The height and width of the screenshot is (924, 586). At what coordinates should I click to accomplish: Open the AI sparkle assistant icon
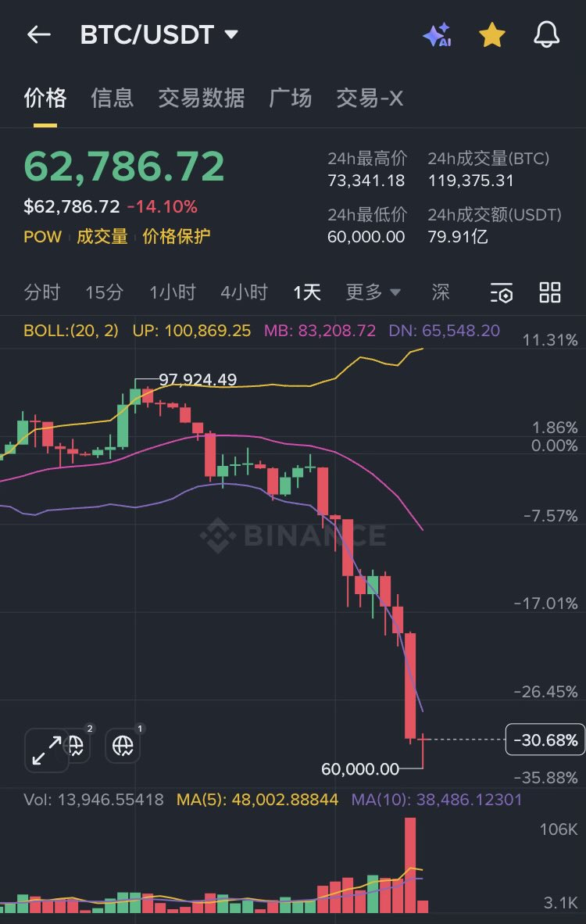[437, 35]
